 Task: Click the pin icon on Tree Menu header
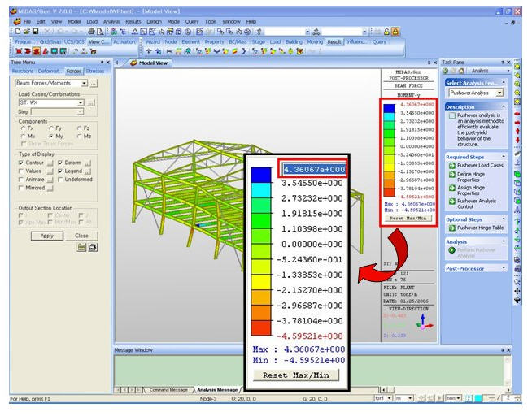tap(102, 63)
